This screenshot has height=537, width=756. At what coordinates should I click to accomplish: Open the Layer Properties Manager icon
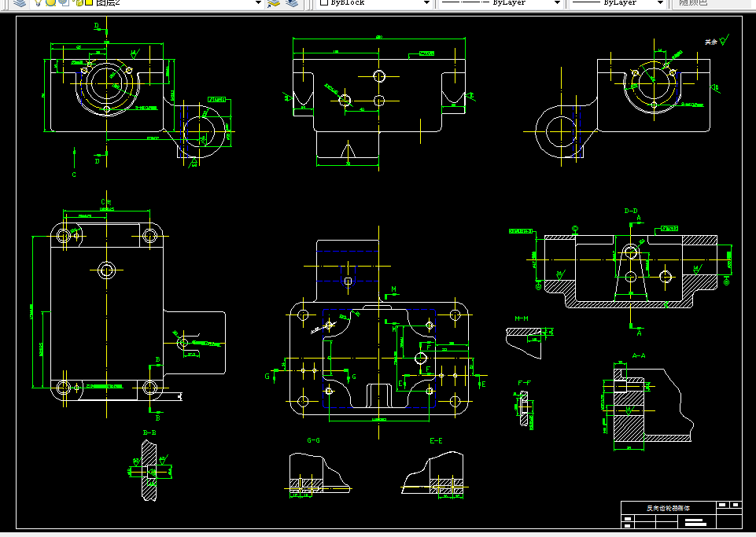pyautogui.click(x=19, y=3)
